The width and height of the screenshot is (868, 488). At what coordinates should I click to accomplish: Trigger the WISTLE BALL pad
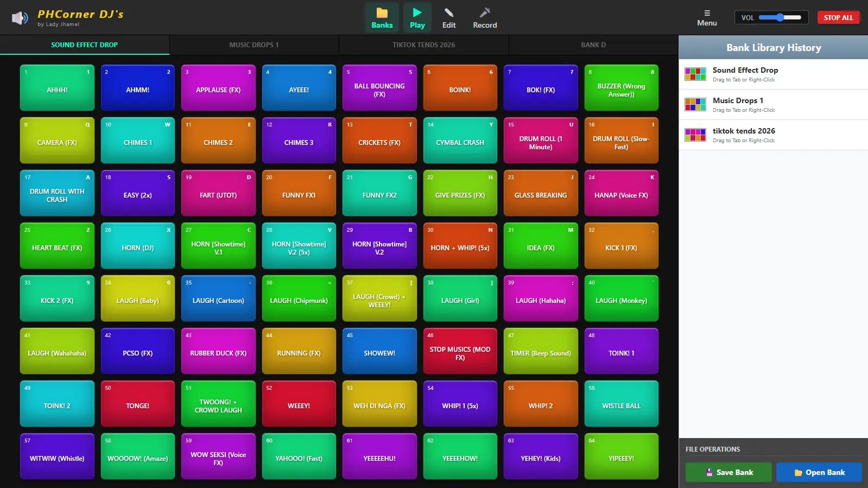tap(621, 404)
